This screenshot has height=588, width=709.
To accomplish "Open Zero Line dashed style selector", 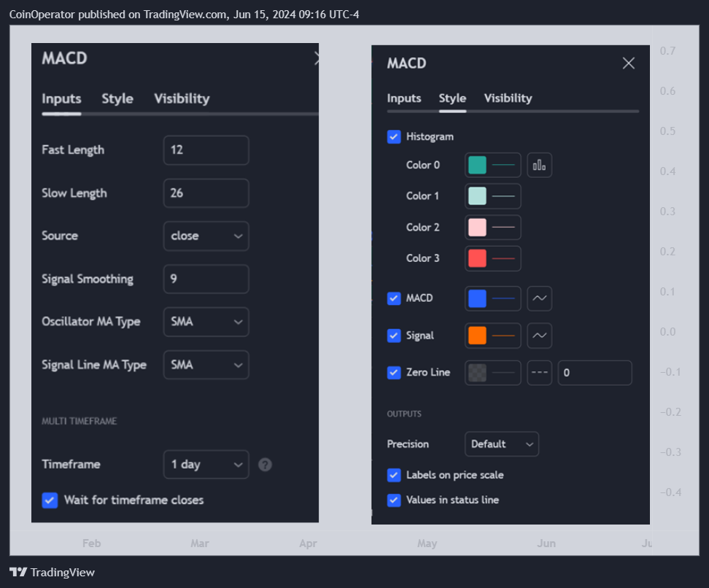I will (540, 373).
